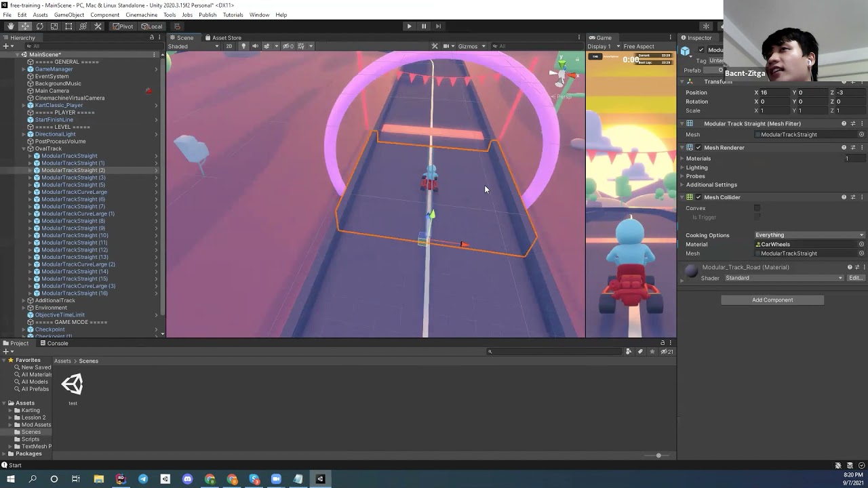This screenshot has height=488, width=868.
Task: Open the Discord taskbar icon
Action: tap(187, 479)
